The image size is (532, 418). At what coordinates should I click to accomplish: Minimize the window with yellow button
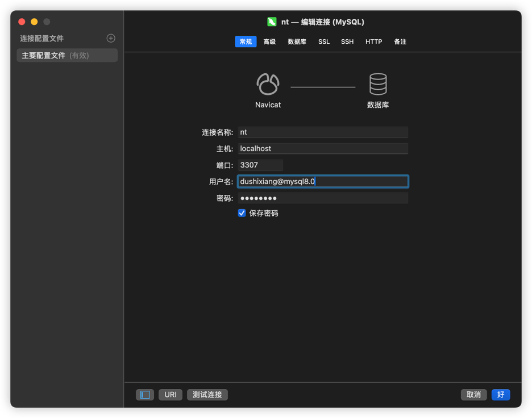(34, 22)
